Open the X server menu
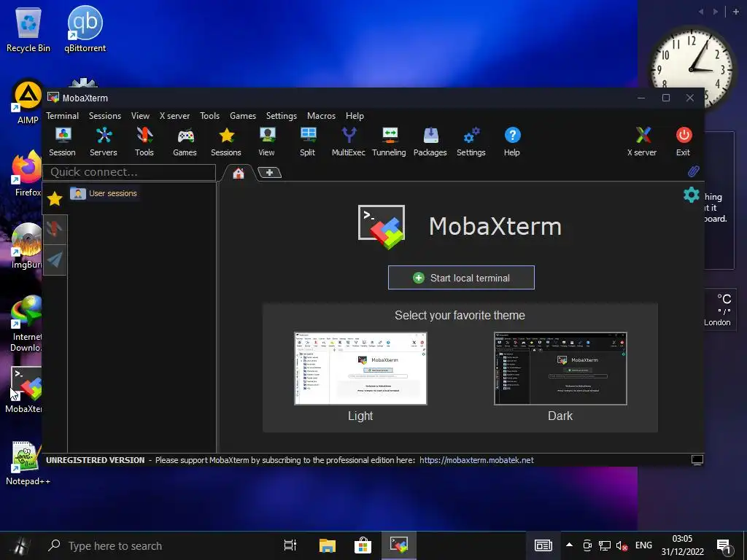 coord(174,116)
